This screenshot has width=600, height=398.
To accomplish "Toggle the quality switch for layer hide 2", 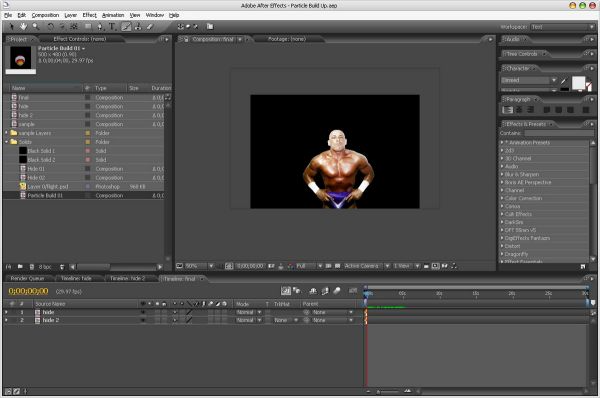I will click(x=189, y=320).
